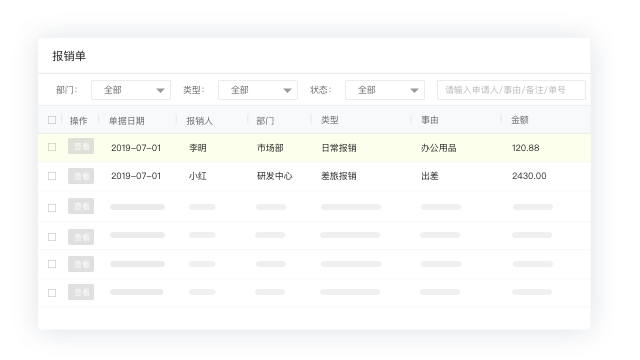Click the 金额 column header
Image resolution: width=640 pixels, height=360 pixels.
520,120
